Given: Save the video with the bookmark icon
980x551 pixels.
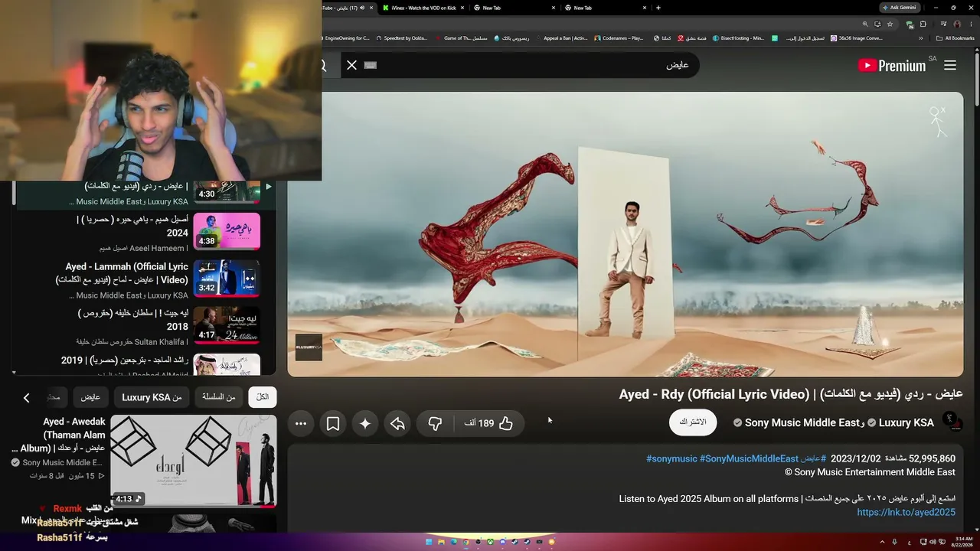Looking at the screenshot, I should [333, 423].
